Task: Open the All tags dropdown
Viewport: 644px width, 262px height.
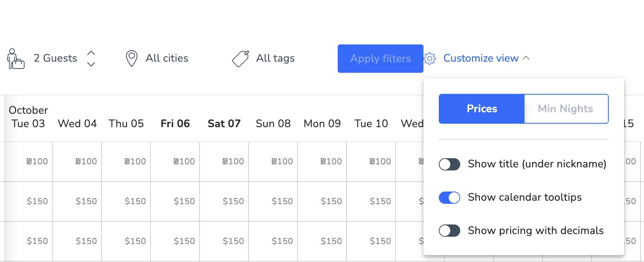Action: point(275,58)
